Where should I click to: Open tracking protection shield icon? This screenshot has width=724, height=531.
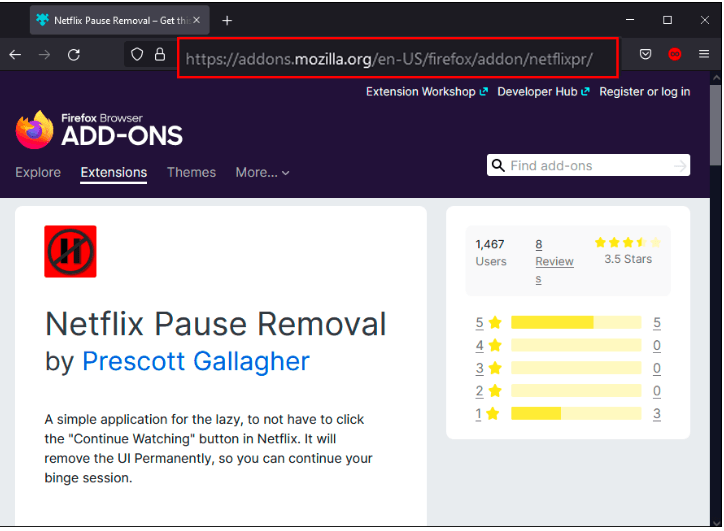(x=137, y=54)
